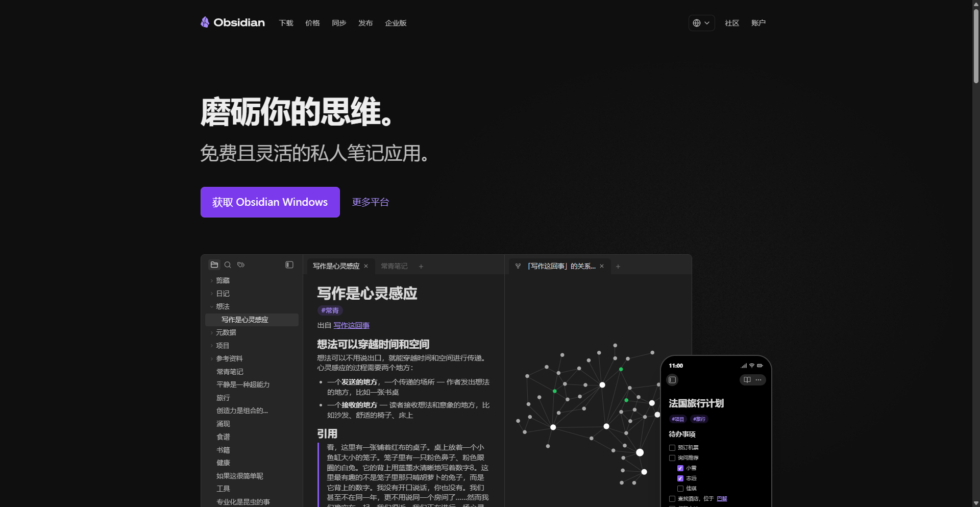
Task: Click the #项目 tag on the phone
Action: 678,419
